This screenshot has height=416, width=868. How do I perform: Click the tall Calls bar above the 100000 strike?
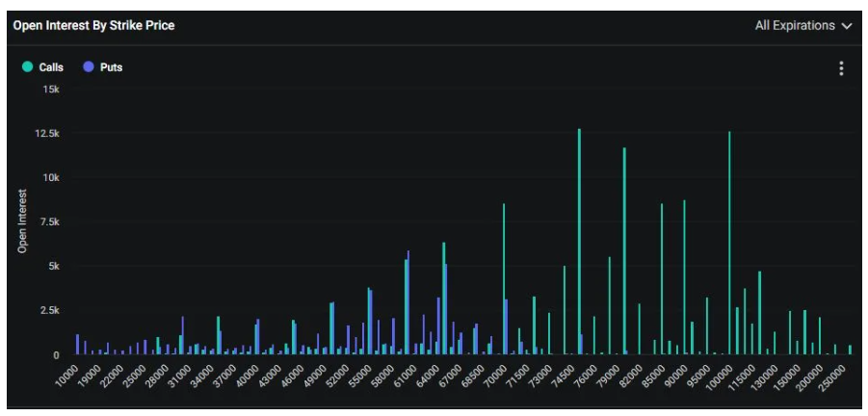point(729,243)
